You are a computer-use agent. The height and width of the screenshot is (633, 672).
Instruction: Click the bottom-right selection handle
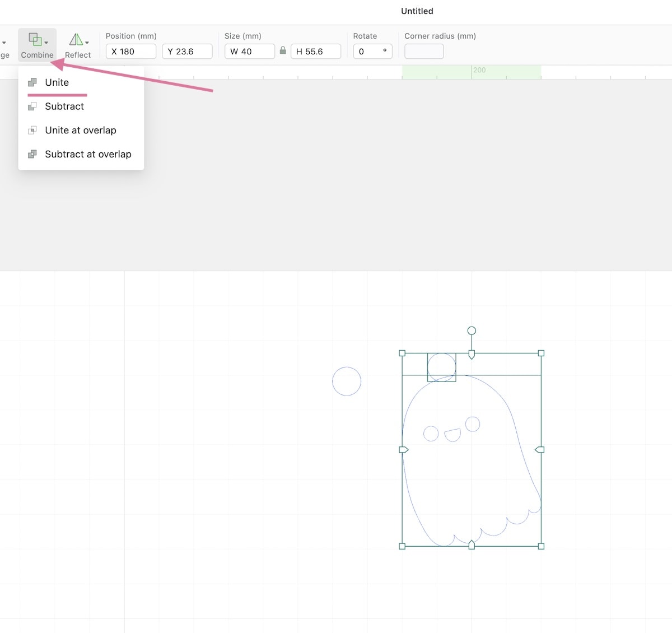pos(541,546)
